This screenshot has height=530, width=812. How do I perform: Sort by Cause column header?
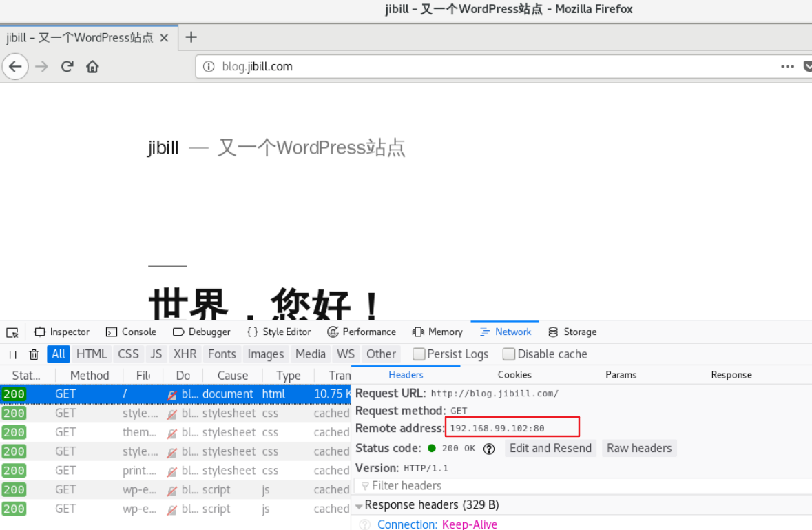(233, 376)
